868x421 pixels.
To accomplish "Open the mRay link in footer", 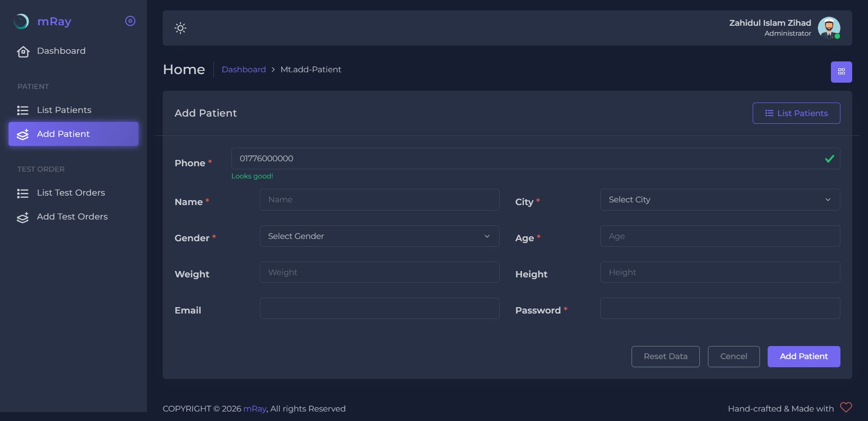I will [x=255, y=409].
